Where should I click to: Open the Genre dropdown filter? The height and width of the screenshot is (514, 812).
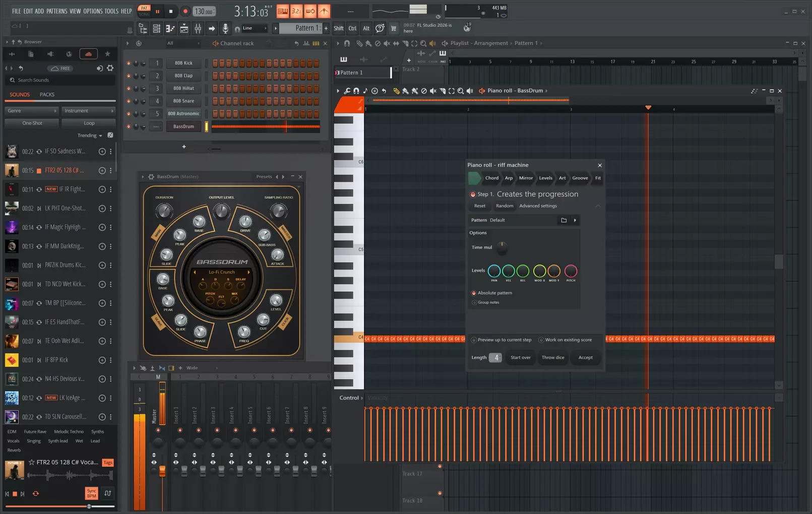[32, 111]
